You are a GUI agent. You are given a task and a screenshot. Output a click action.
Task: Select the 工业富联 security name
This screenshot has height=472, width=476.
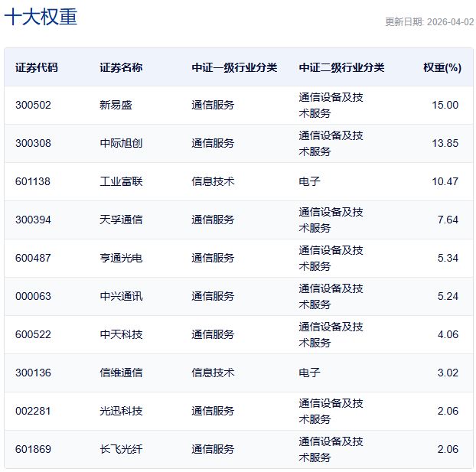point(121,181)
